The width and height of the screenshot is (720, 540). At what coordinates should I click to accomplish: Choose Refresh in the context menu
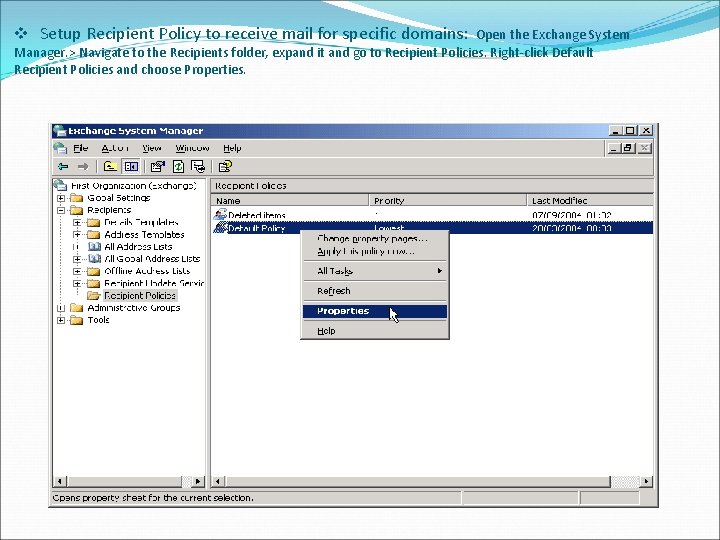375,291
